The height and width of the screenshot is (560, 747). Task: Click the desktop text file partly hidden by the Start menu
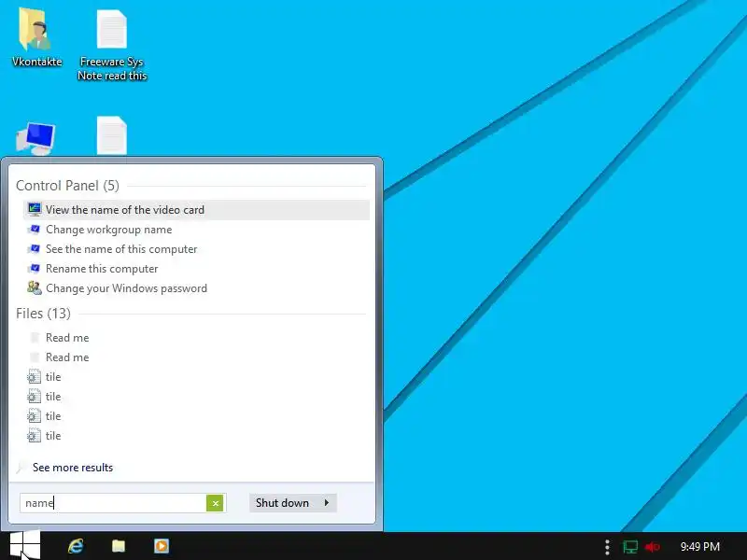tap(111, 135)
